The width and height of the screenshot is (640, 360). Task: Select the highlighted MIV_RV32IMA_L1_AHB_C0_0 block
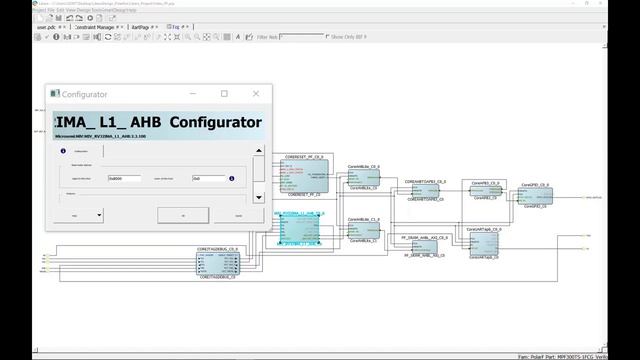(x=300, y=229)
